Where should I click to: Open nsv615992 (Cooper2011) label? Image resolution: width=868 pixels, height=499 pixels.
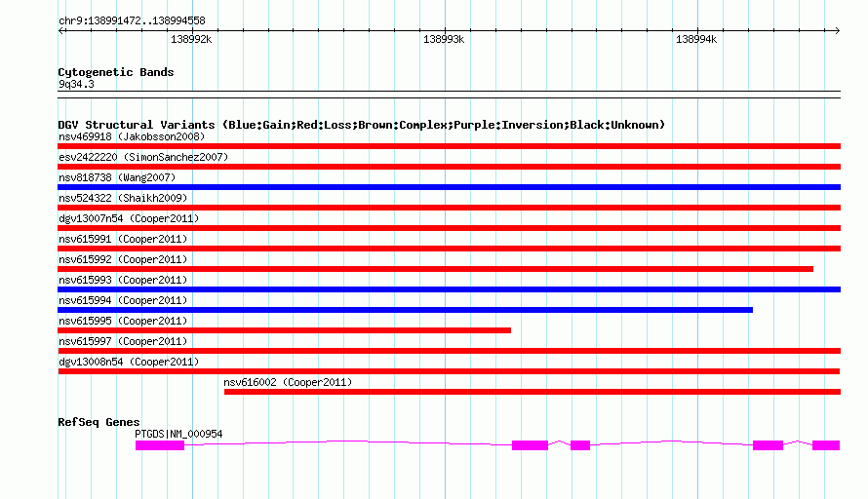pos(123,259)
